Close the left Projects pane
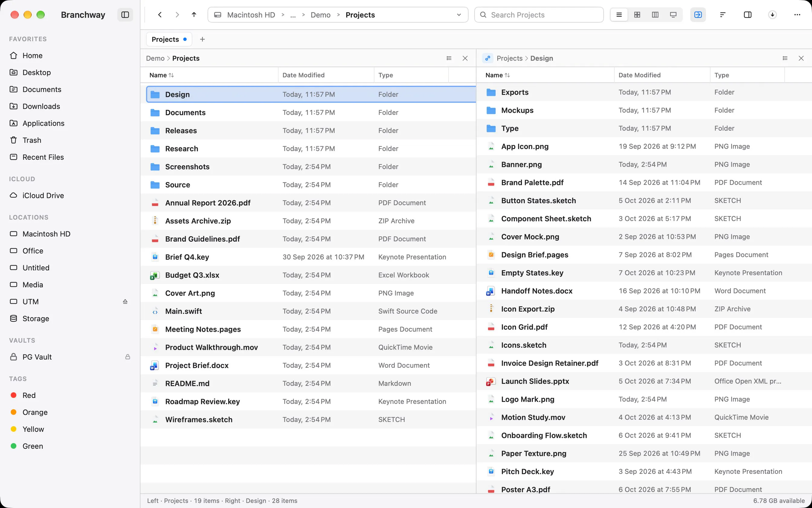Screen dimensions: 812x508 (x=465, y=58)
